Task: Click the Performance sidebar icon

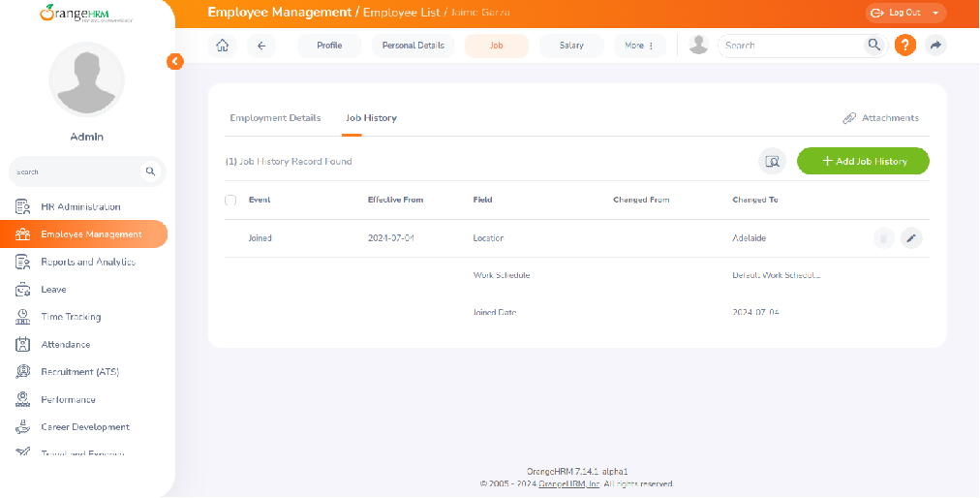Action: [x=22, y=399]
